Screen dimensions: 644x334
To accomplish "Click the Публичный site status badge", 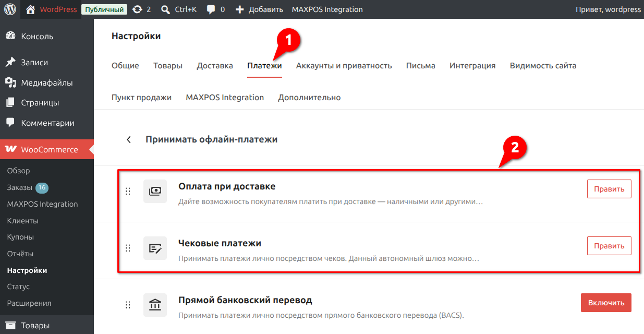I will coord(104,9).
